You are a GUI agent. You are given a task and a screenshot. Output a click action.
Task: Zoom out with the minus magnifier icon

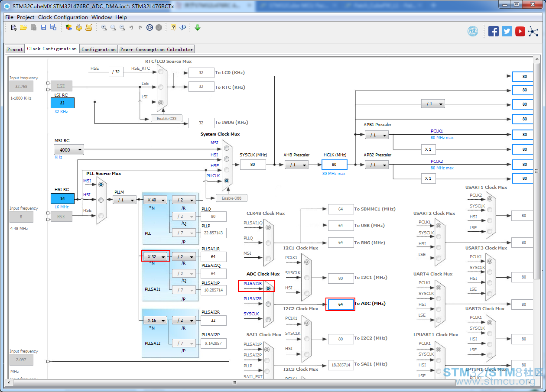122,27
